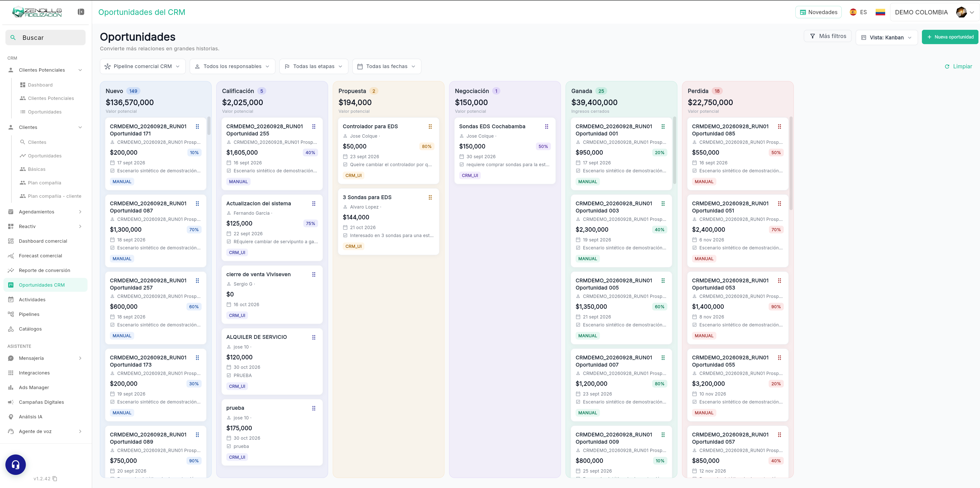Click the Nuevo column scrollbar

209,126
